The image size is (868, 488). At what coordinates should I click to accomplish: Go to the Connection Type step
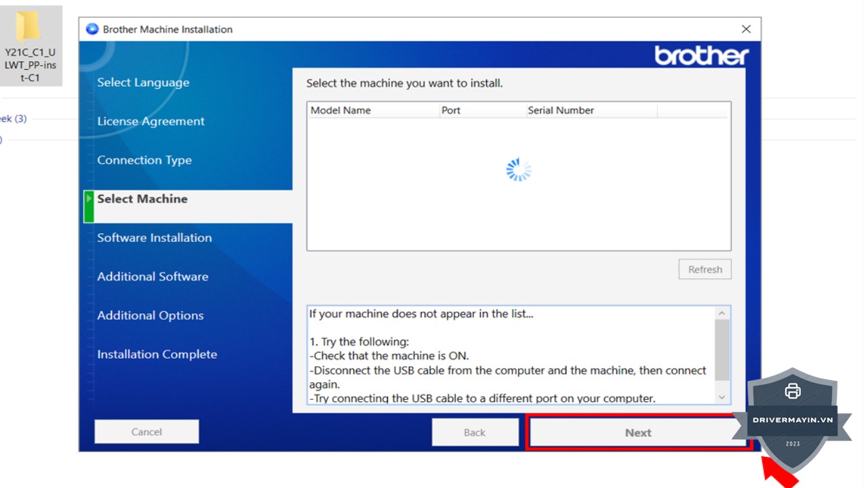coord(144,160)
